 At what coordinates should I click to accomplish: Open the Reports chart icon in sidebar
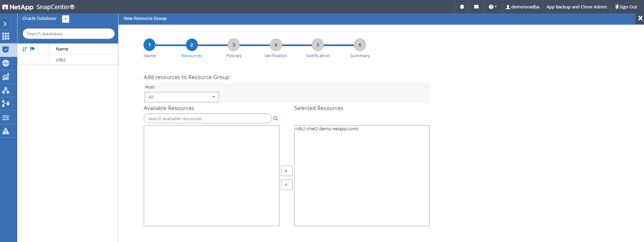click(6, 77)
